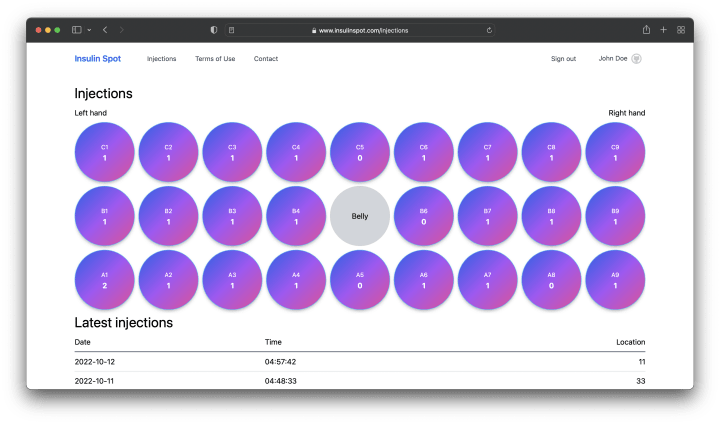Select injection spot B7
The image size is (720, 424).
coord(488,216)
